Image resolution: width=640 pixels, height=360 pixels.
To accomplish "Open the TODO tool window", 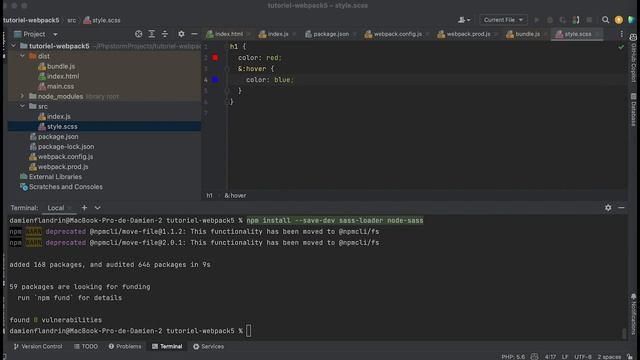I will pyautogui.click(x=86, y=347).
